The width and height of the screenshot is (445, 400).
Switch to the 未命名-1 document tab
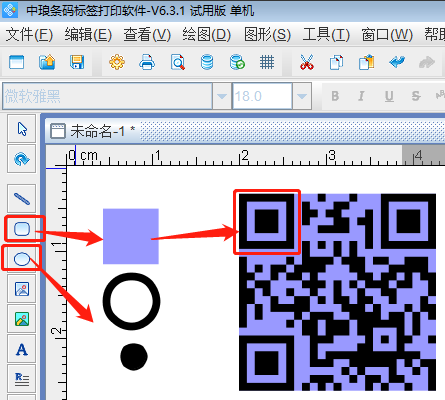[x=93, y=131]
